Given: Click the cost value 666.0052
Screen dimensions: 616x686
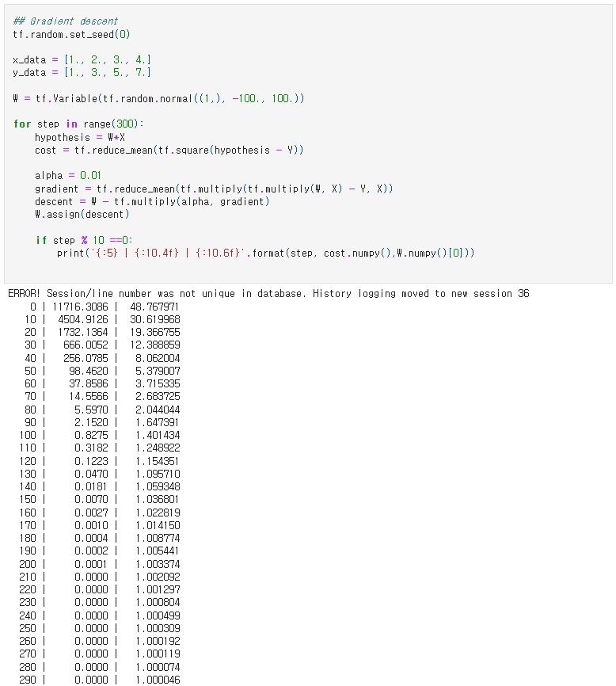Looking at the screenshot, I should tap(86, 345).
